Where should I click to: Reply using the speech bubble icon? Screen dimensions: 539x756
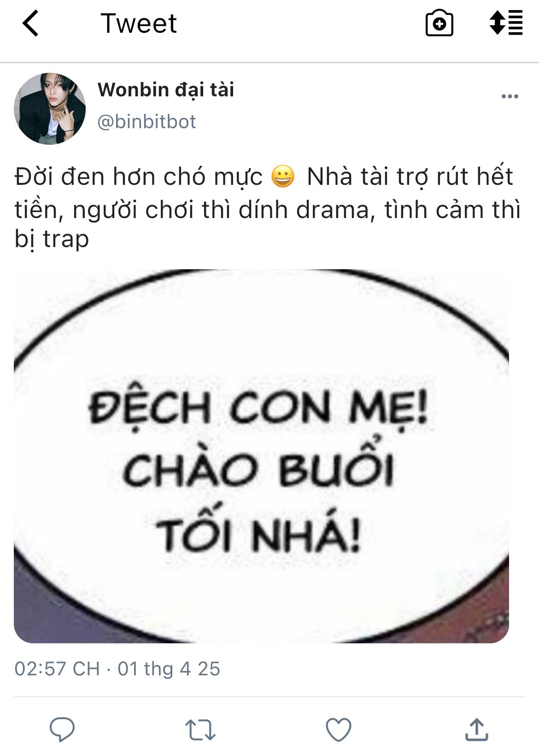pyautogui.click(x=62, y=729)
